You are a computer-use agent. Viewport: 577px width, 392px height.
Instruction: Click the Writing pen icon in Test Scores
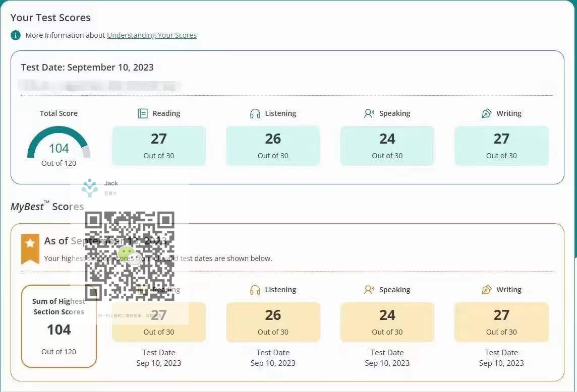coord(487,113)
